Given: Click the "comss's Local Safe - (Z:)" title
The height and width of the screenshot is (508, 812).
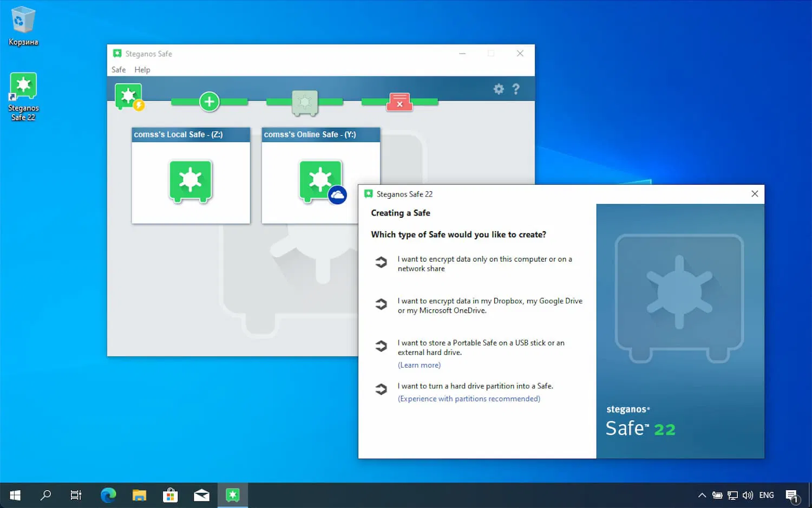Looking at the screenshot, I should [x=178, y=135].
